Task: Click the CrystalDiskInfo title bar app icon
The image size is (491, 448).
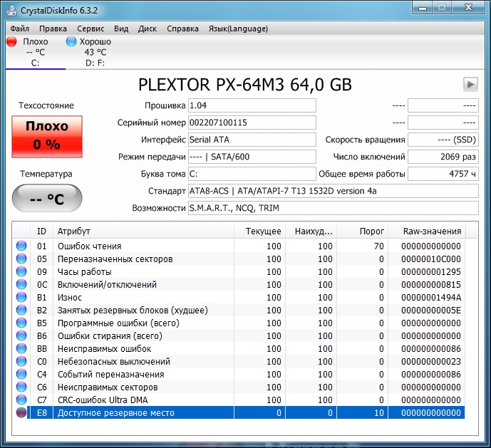Action: pyautogui.click(x=11, y=10)
